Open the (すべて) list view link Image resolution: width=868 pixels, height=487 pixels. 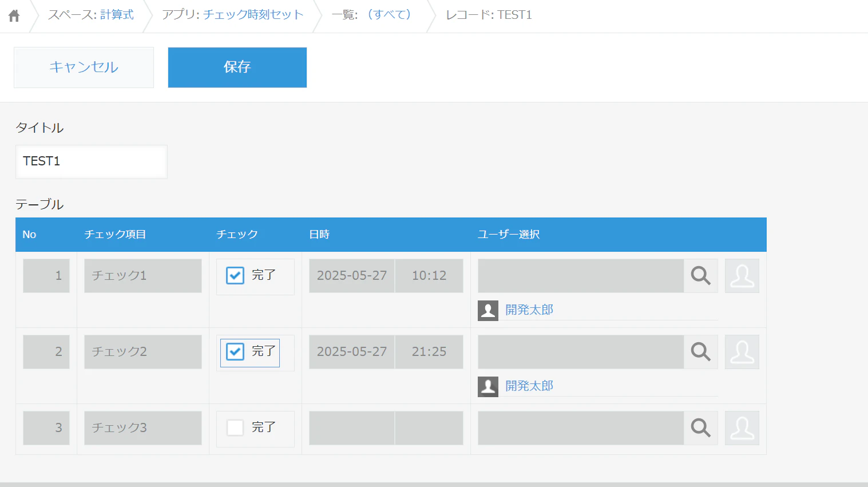click(x=390, y=15)
